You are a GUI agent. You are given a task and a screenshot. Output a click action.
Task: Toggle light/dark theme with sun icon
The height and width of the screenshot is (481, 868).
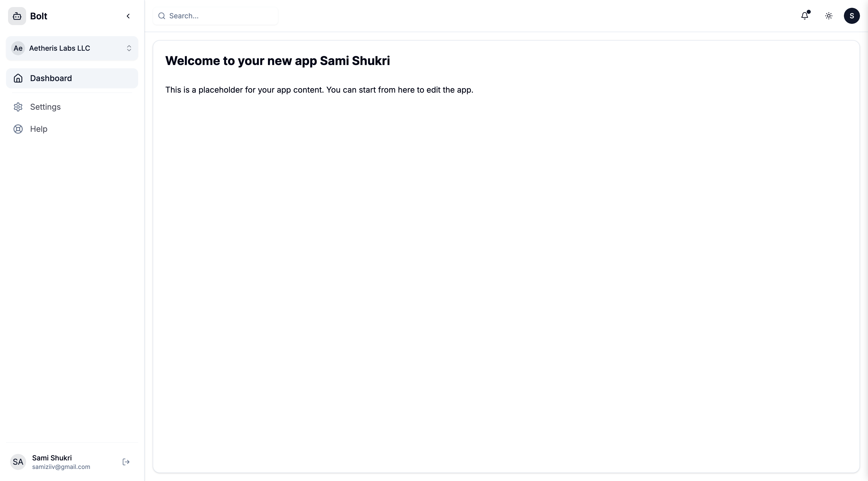829,16
